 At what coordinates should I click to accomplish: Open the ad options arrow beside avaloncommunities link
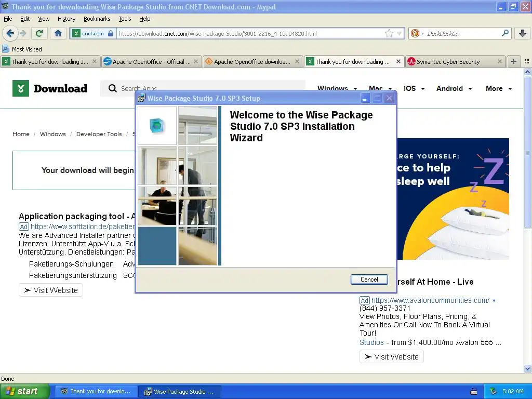tap(494, 301)
